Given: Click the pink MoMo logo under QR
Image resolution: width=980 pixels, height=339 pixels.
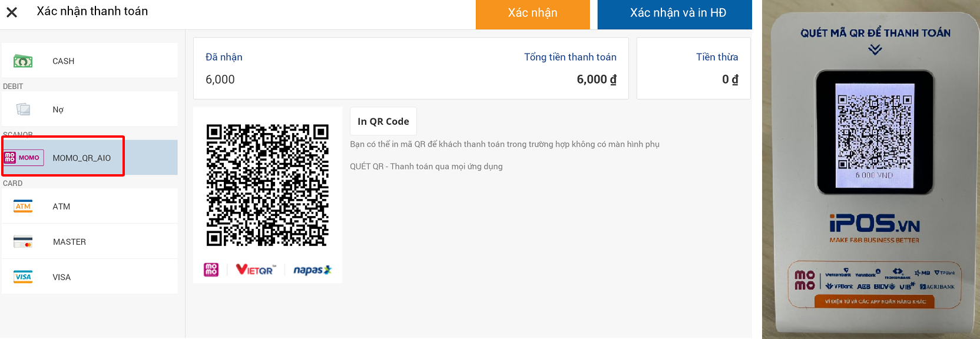Looking at the screenshot, I should point(211,270).
